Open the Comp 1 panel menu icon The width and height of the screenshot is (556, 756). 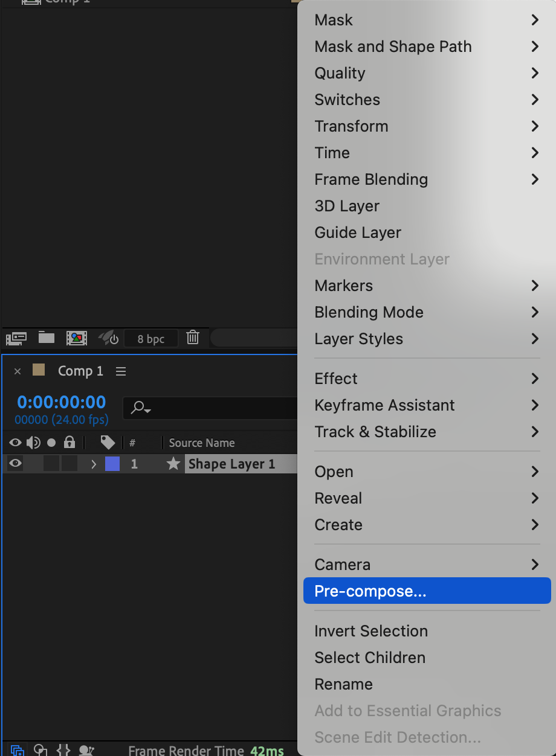[121, 371]
